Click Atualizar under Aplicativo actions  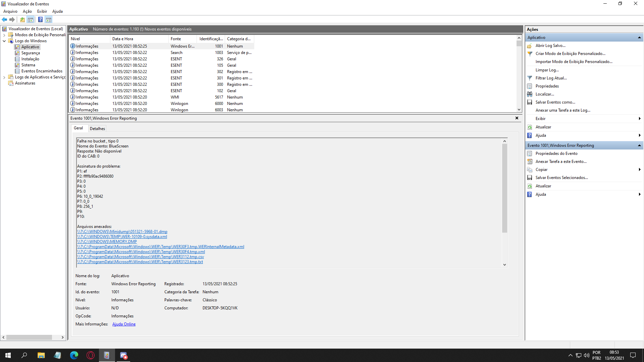pos(543,127)
